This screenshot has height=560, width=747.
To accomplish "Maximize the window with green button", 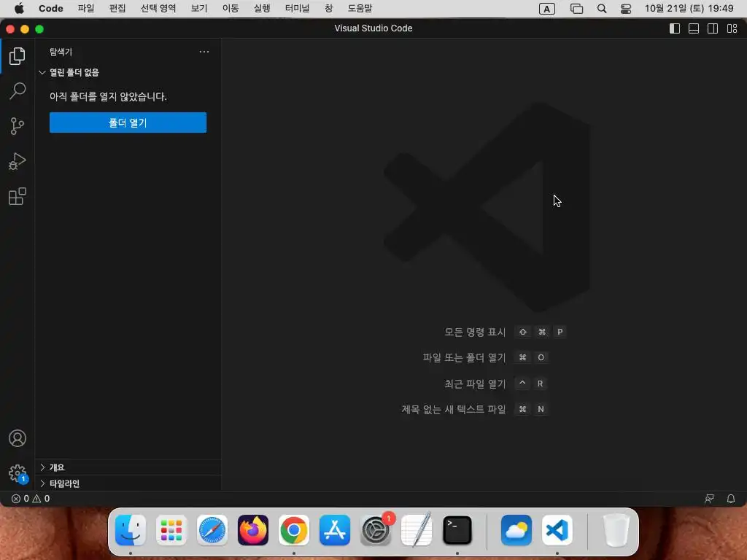I will (x=39, y=29).
